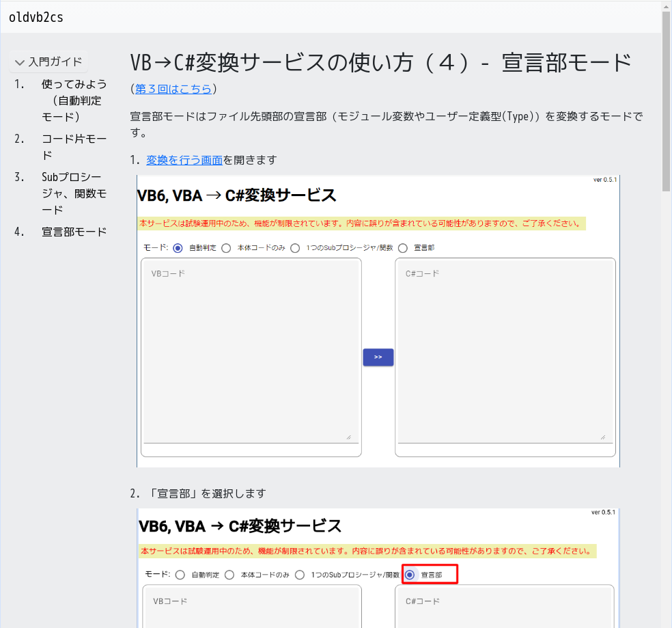Navigate to 使ってみよう（自動判定モード）guide item

click(x=73, y=100)
